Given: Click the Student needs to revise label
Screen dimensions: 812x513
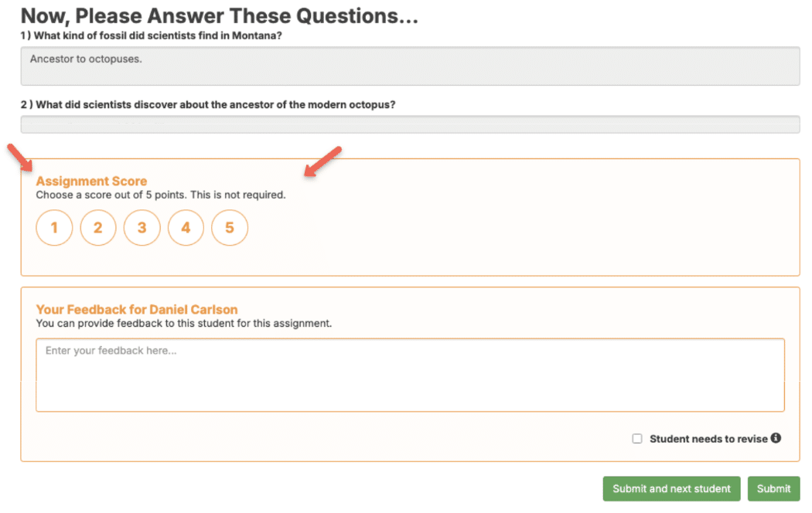Looking at the screenshot, I should (708, 439).
